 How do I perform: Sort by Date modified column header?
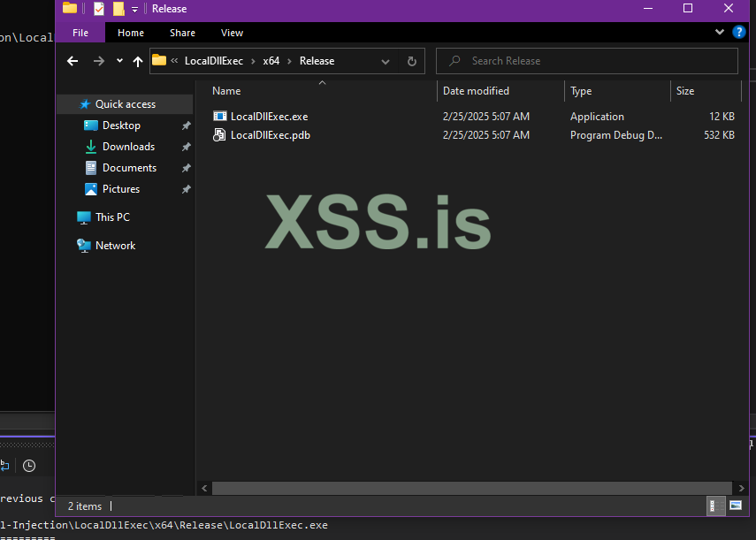coord(476,91)
